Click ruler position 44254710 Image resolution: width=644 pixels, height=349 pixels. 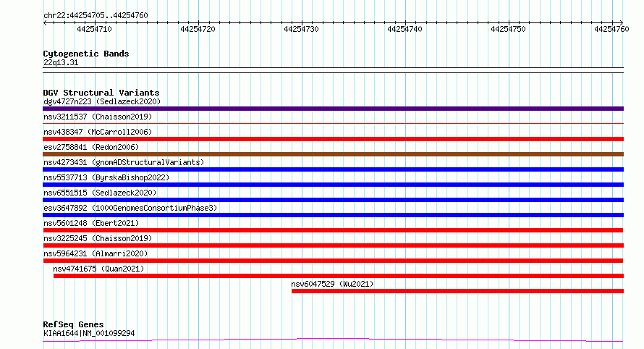pyautogui.click(x=95, y=29)
